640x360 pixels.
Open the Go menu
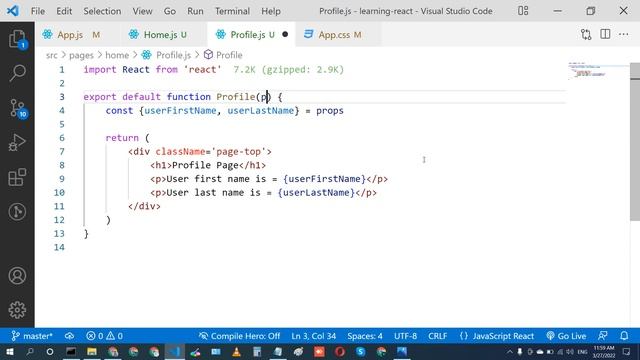coord(170,11)
